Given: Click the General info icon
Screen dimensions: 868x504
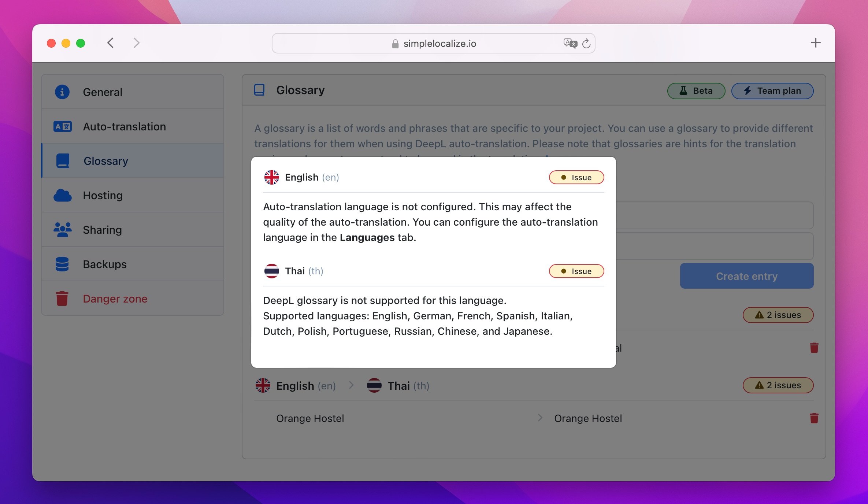Looking at the screenshot, I should click(x=62, y=92).
